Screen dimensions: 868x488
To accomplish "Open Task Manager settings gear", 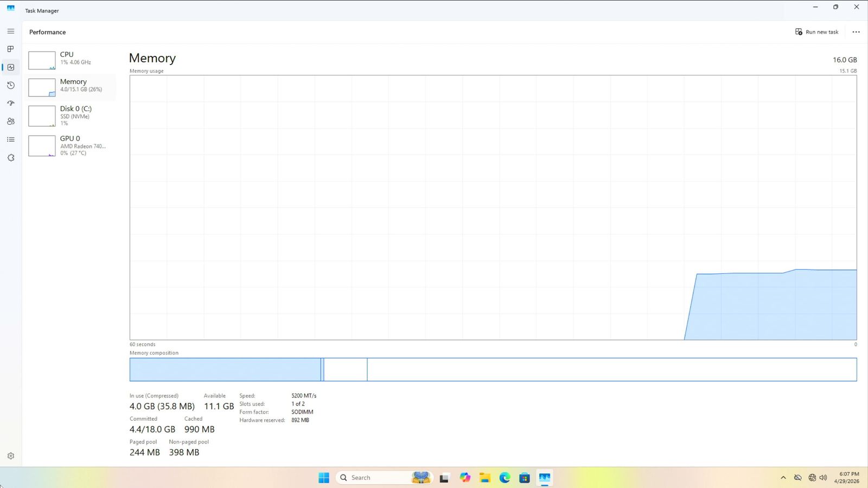I will pos(11,456).
